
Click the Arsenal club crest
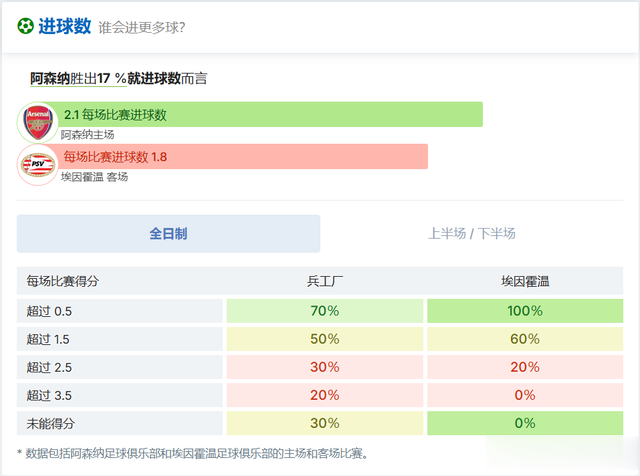click(x=38, y=121)
